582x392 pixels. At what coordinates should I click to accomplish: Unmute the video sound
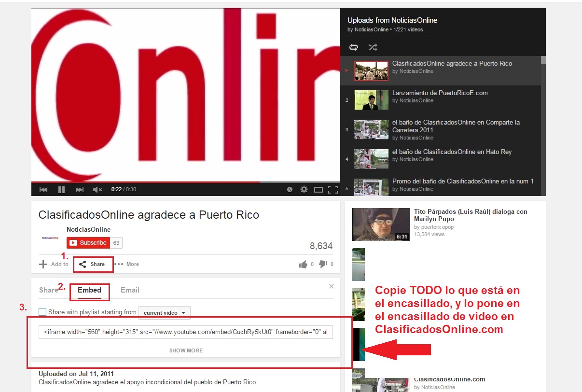tap(97, 190)
